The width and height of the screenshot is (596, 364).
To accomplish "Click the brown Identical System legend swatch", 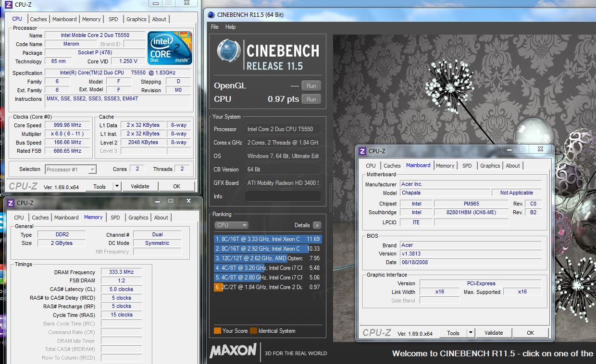I will click(253, 331).
